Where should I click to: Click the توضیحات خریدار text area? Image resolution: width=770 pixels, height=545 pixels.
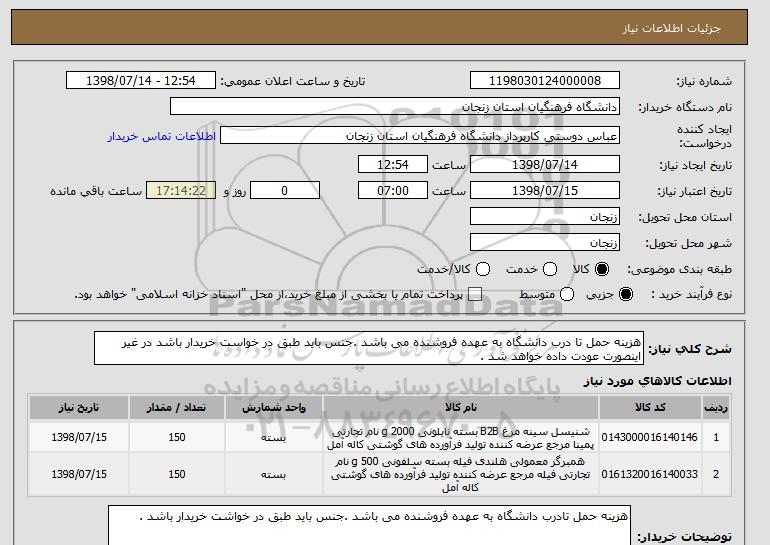tap(369, 525)
